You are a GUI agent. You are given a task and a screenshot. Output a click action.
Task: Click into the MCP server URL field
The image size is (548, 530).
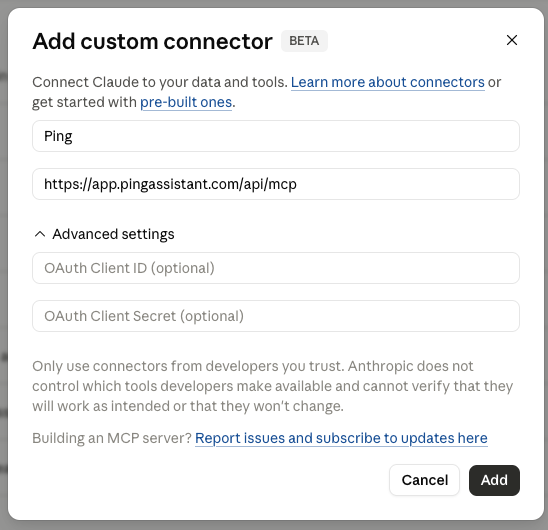point(276,184)
